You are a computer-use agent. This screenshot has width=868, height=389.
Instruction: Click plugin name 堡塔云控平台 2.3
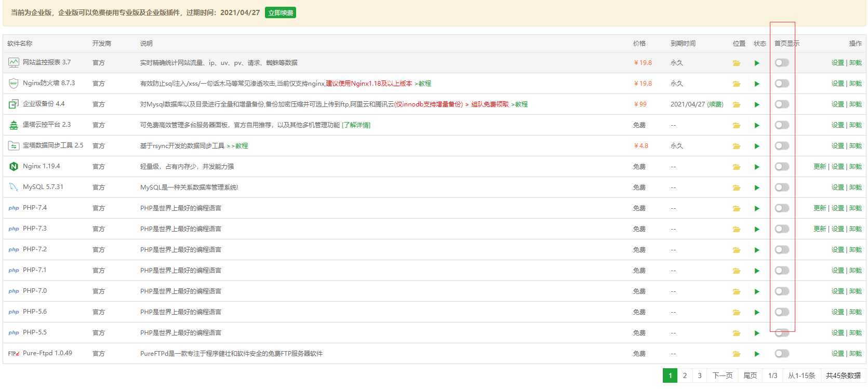[47, 125]
